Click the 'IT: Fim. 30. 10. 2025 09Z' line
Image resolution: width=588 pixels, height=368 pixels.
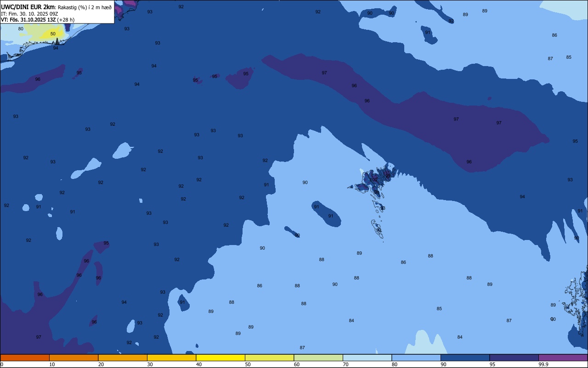(x=29, y=14)
